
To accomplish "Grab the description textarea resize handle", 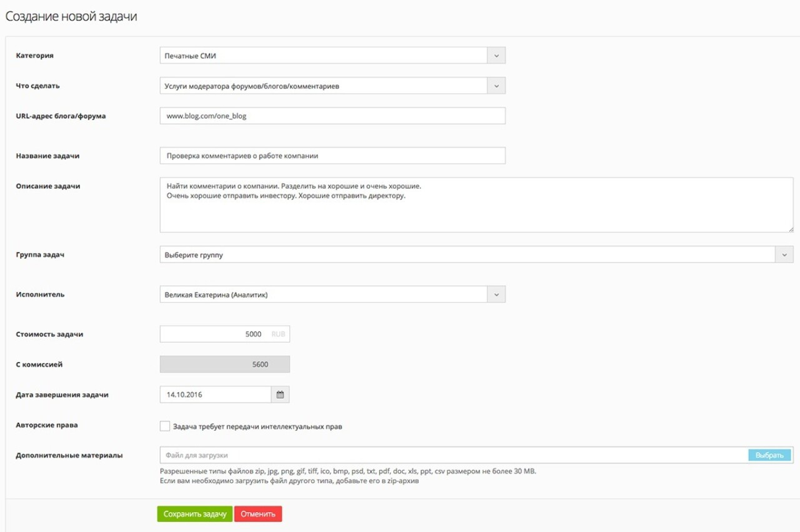I will tap(790, 229).
